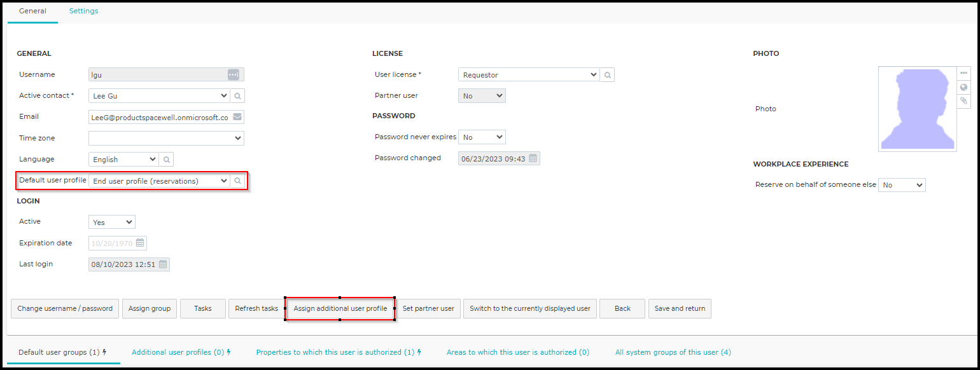
Task: Expand the Active contact dropdown
Action: coord(159,96)
